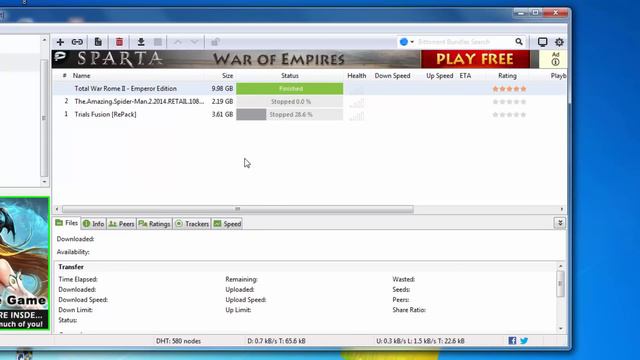Viewport: 640px width, 360px height.
Task: Open the Files tab
Action: point(67,223)
